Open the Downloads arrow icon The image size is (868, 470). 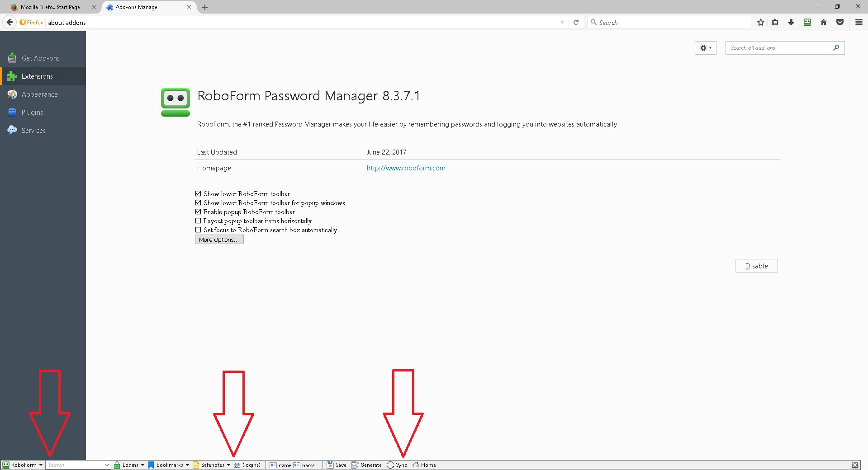pos(791,22)
